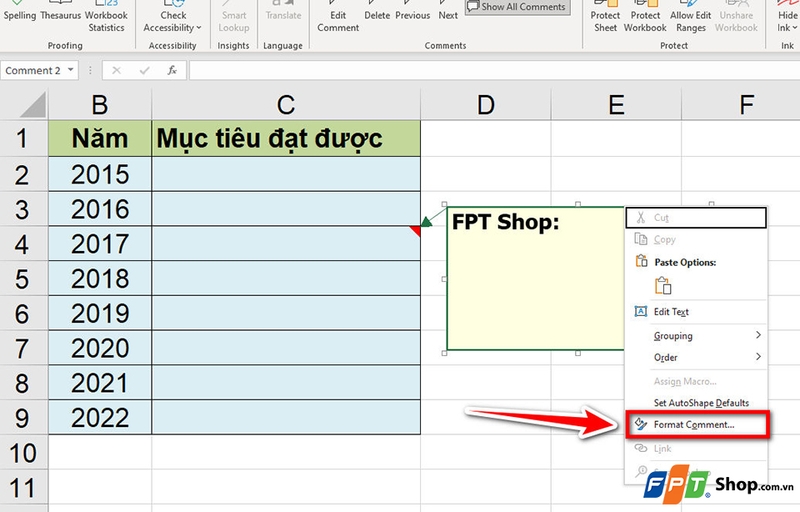Screen dimensions: 800x512
Task: Expand the Grouping submenu
Action: 696,336
